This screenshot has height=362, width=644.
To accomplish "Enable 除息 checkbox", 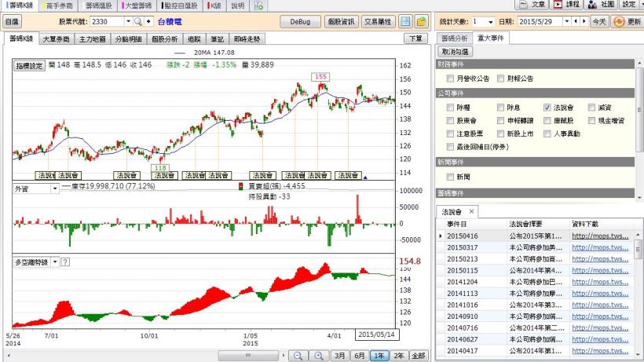I will click(x=500, y=108).
